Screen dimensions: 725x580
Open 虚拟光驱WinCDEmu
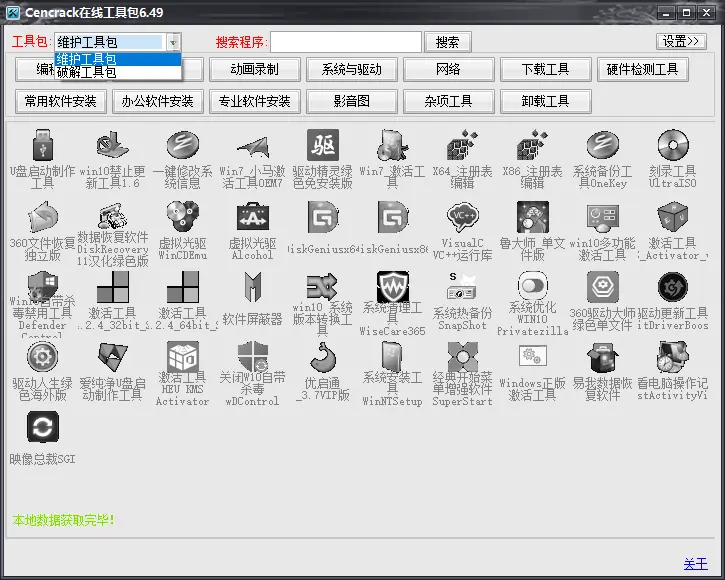point(183,216)
